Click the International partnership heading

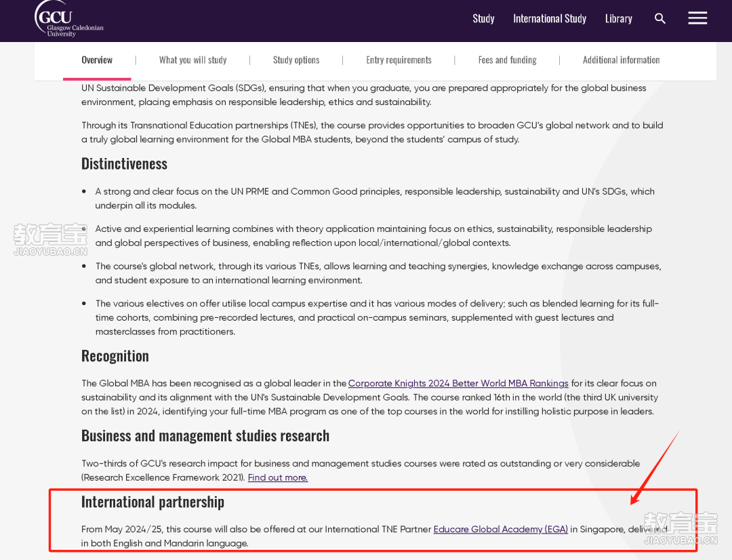152,502
